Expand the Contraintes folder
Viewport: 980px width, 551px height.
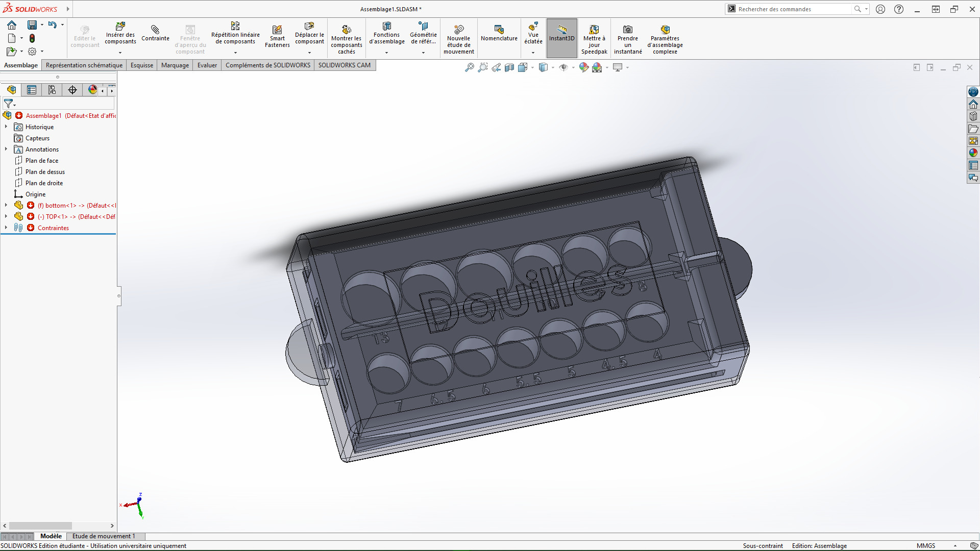point(6,228)
